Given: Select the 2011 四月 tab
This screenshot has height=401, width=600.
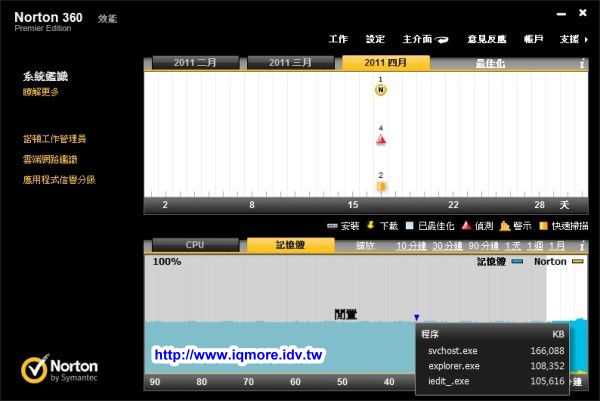Looking at the screenshot, I should [x=386, y=63].
